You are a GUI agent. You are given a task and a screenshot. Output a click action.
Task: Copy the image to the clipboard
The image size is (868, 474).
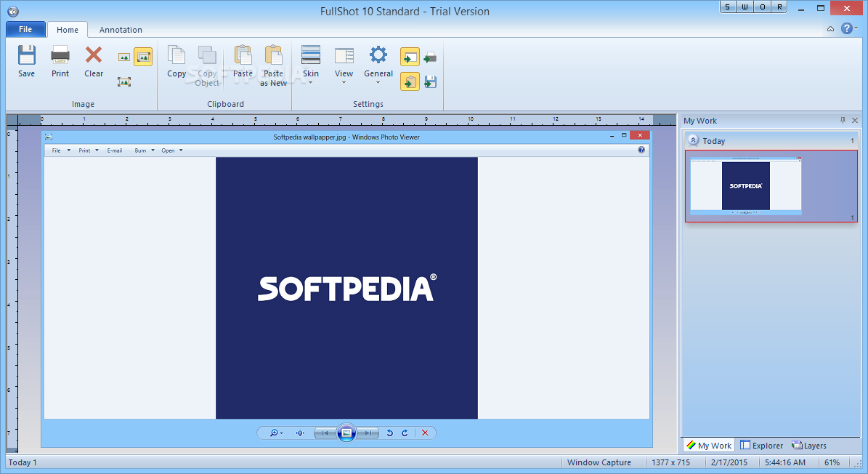[x=177, y=62]
